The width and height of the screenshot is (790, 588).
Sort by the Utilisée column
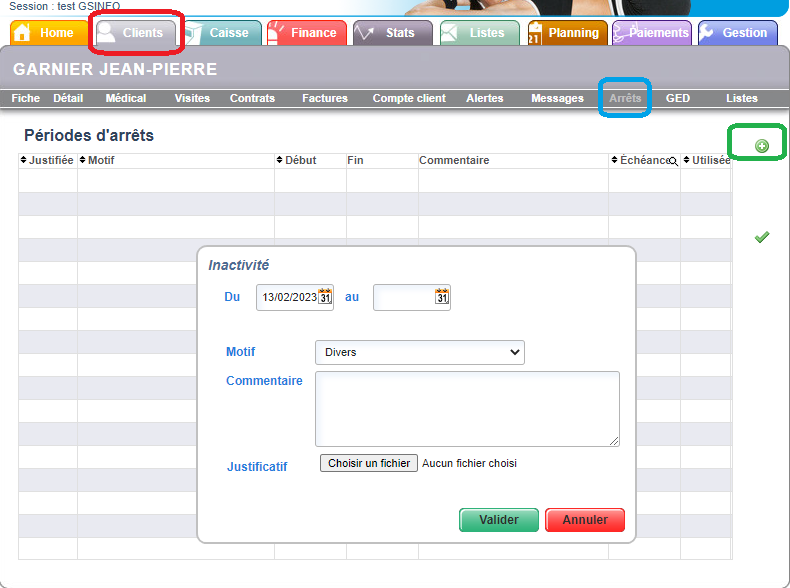[x=706, y=160]
